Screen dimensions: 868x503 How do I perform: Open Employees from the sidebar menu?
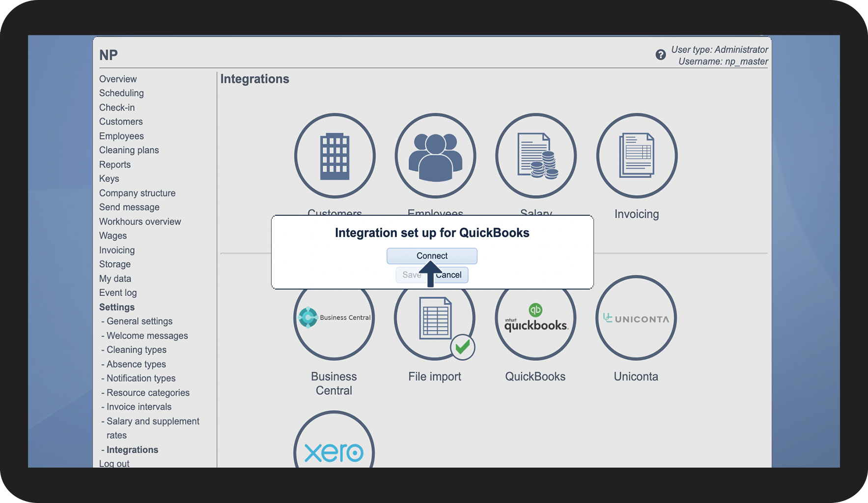[x=121, y=136]
